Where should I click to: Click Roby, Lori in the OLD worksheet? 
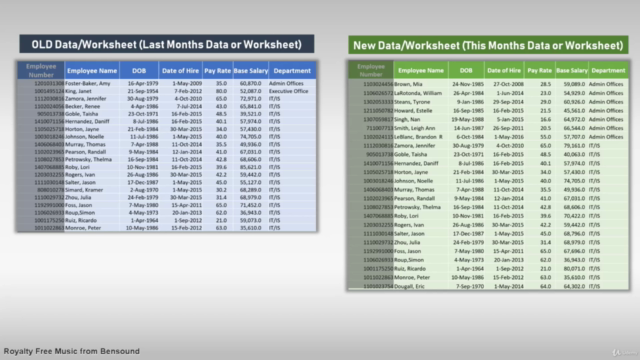[77, 167]
